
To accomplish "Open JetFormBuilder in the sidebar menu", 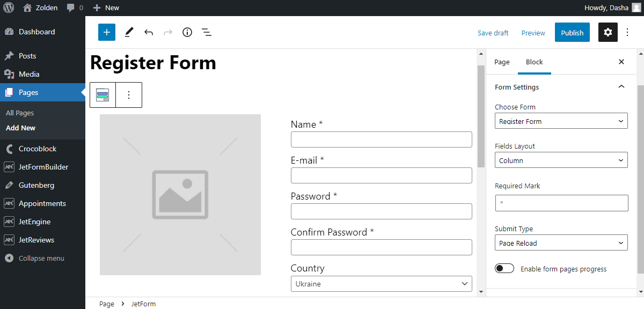I will [43, 167].
